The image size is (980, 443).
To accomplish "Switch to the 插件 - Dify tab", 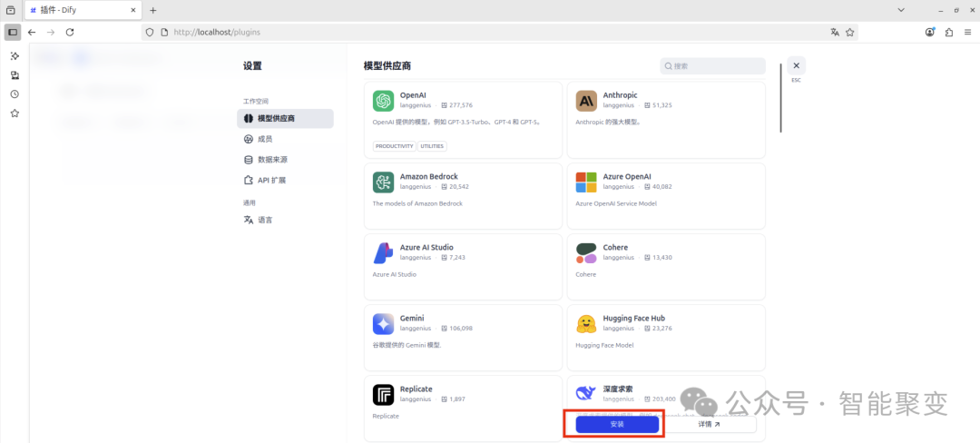I will [x=83, y=11].
